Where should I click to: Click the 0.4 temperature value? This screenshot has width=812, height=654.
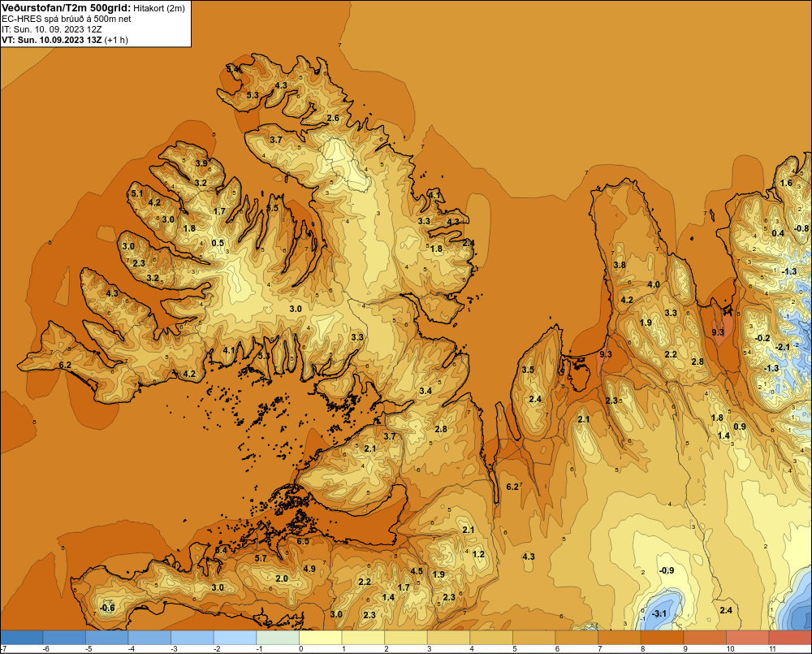778,233
